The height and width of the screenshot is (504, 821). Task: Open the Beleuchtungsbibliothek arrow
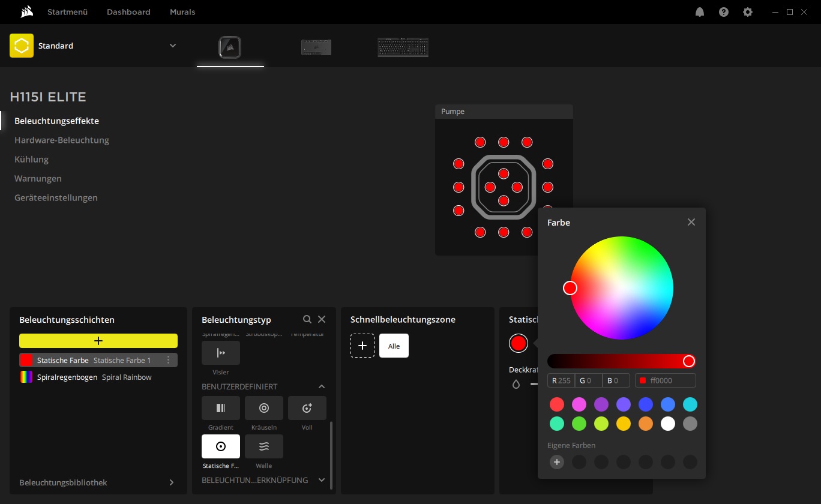tap(172, 482)
